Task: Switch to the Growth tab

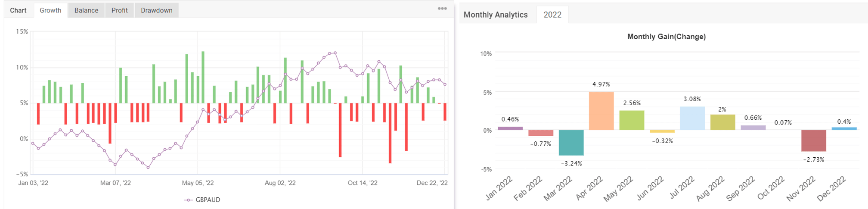Action: coord(50,10)
